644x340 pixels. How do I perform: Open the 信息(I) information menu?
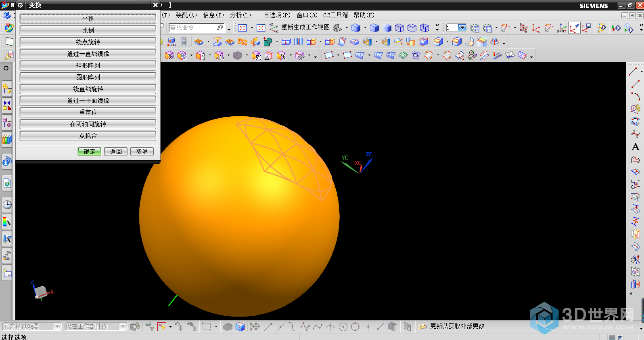point(213,15)
